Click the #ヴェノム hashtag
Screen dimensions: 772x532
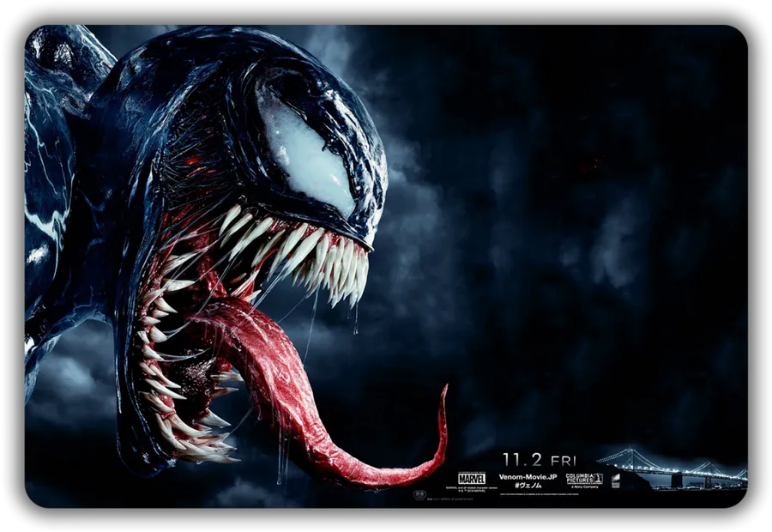pyautogui.click(x=528, y=485)
